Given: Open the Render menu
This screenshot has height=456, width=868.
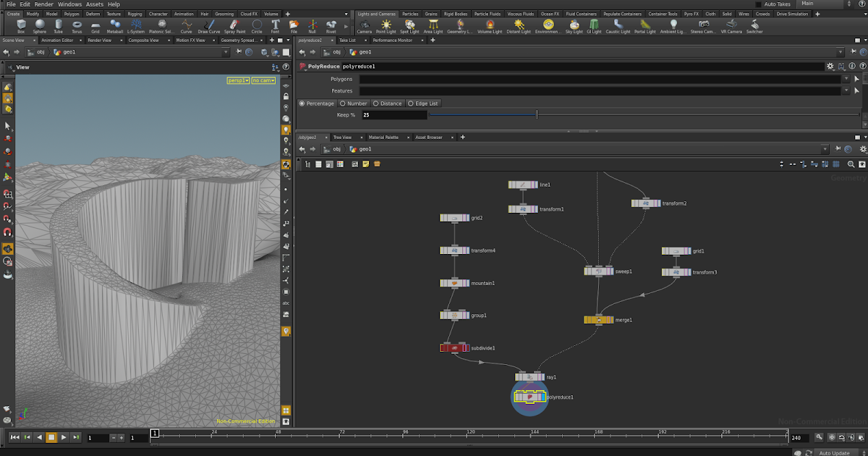Looking at the screenshot, I should click(44, 4).
